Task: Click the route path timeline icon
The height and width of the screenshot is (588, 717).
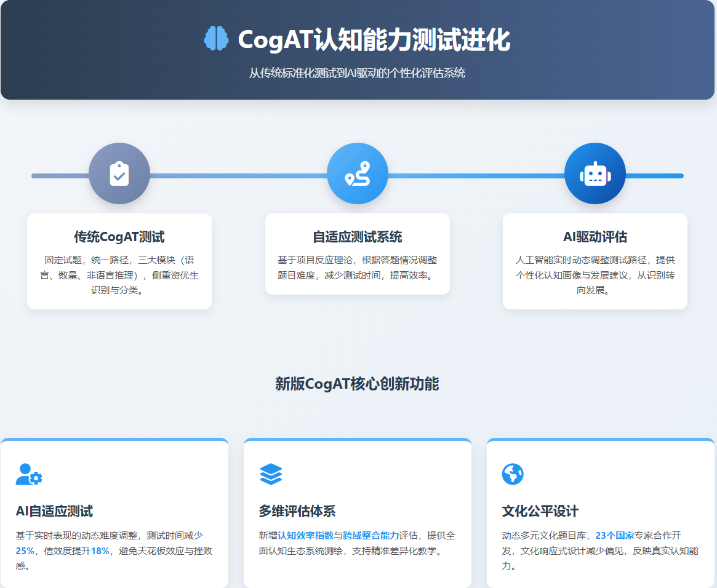Action: tap(358, 173)
